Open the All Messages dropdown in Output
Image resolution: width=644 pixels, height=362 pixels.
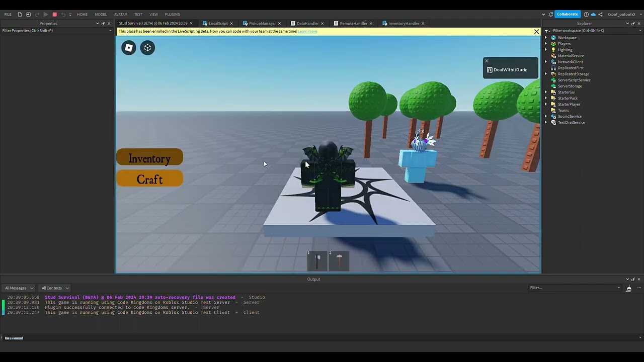[19, 288]
